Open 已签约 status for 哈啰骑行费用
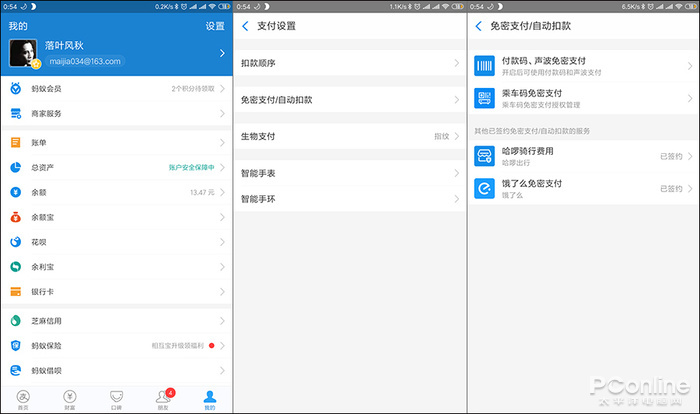700x414 pixels. pos(671,156)
